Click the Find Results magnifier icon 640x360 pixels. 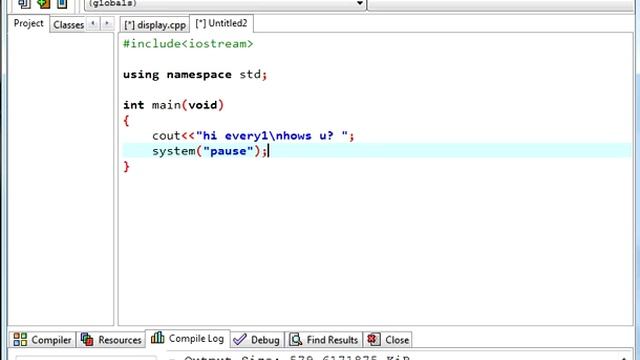295,339
